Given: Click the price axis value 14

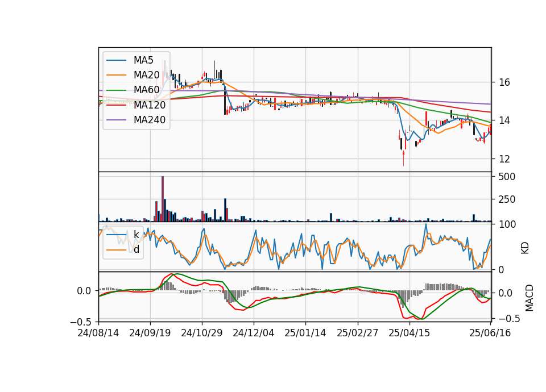Looking at the screenshot, I should [x=504, y=120].
